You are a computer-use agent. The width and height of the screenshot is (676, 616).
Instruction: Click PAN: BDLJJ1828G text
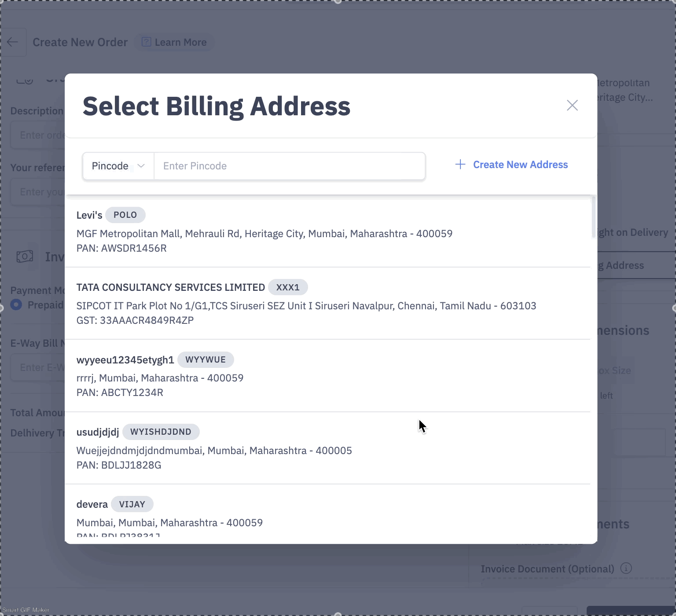tap(119, 465)
